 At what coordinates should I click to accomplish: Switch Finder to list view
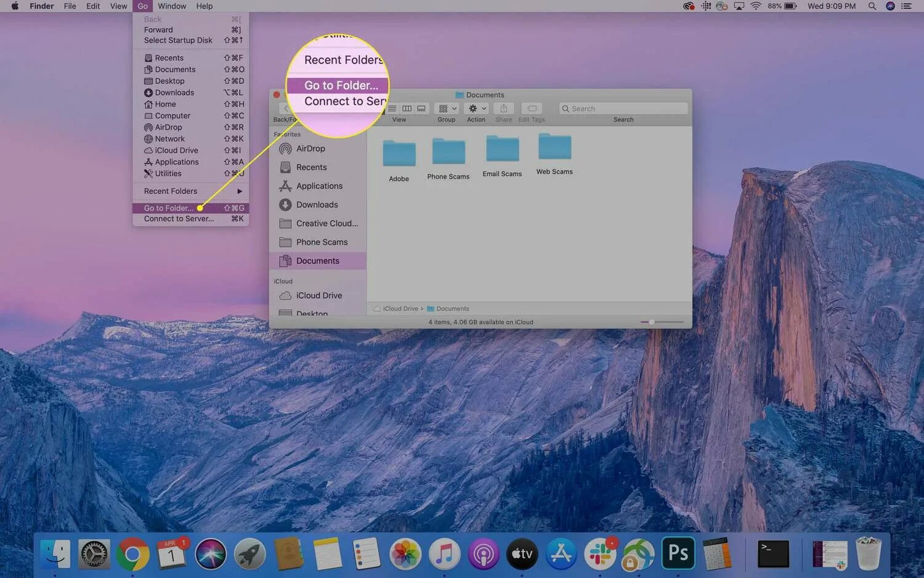point(392,108)
